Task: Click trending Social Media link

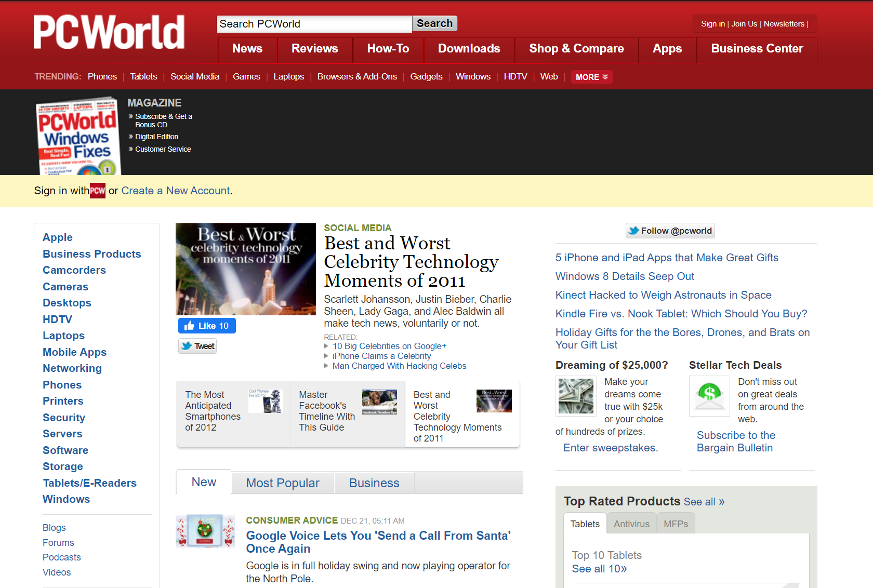Action: (195, 76)
